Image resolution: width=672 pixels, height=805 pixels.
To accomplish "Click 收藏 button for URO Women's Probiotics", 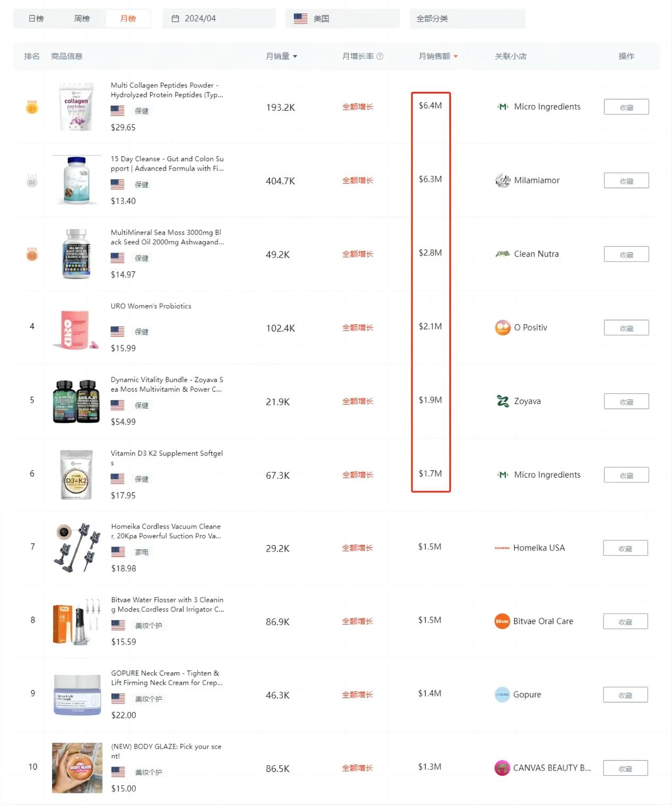I will [x=626, y=328].
